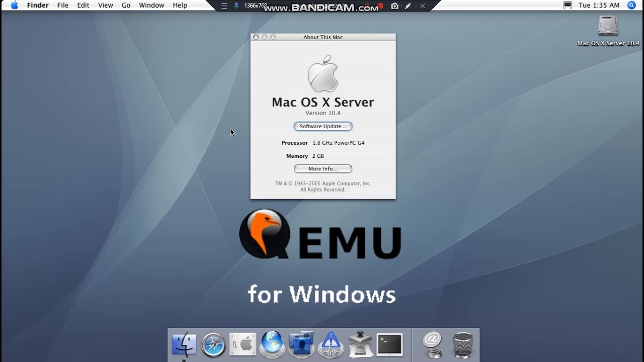The height and width of the screenshot is (362, 644).
Task: Launch Server Admin globe icon in dock
Action: coord(272,345)
